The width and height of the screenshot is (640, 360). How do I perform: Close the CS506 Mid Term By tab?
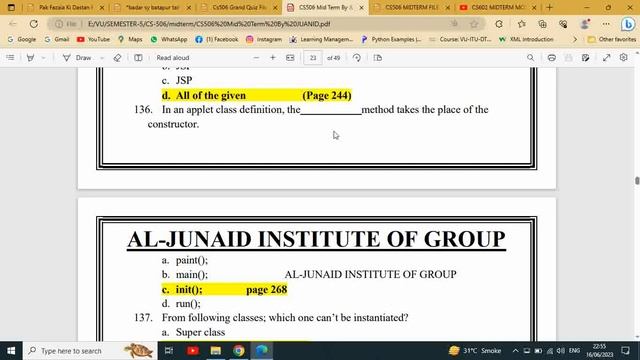[x=361, y=8]
